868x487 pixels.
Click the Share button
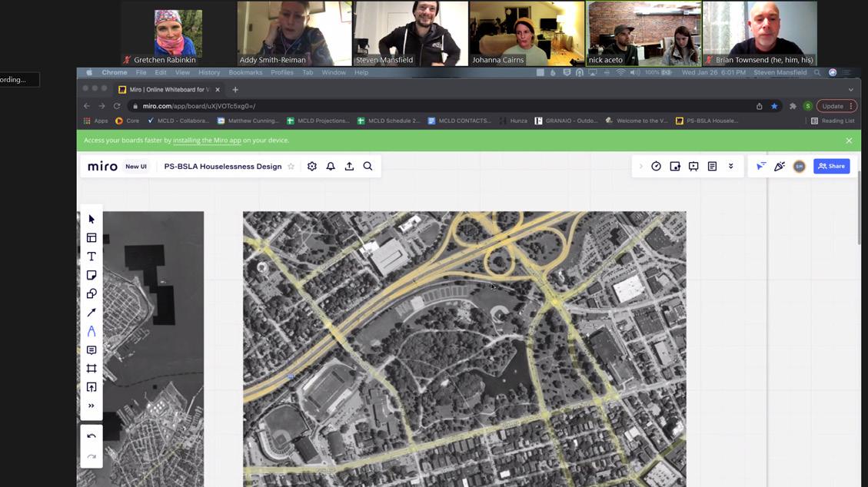(831, 167)
